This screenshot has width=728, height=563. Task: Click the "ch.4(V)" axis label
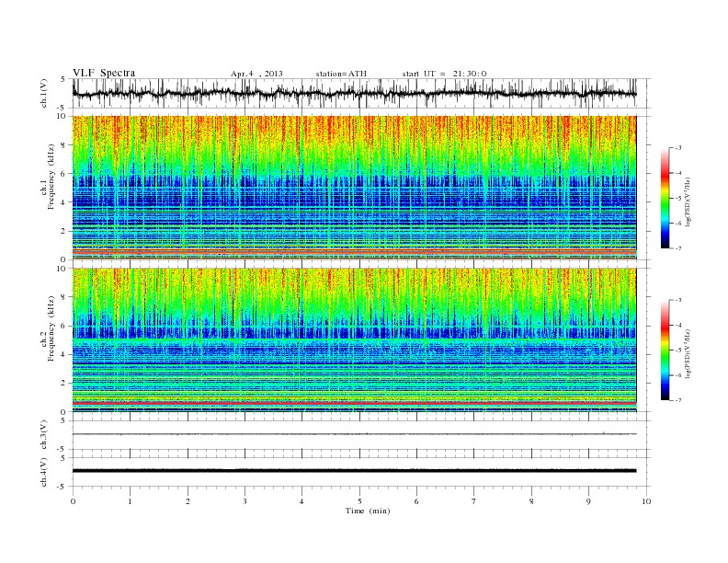(44, 472)
